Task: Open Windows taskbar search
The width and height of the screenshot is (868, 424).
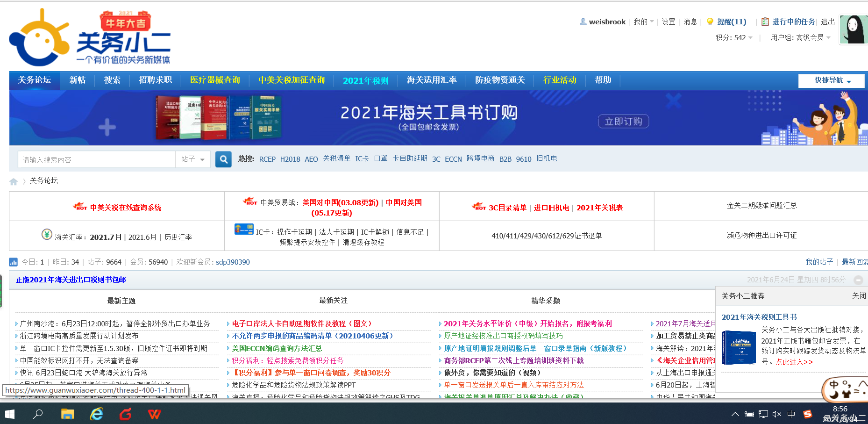Action: [x=38, y=414]
